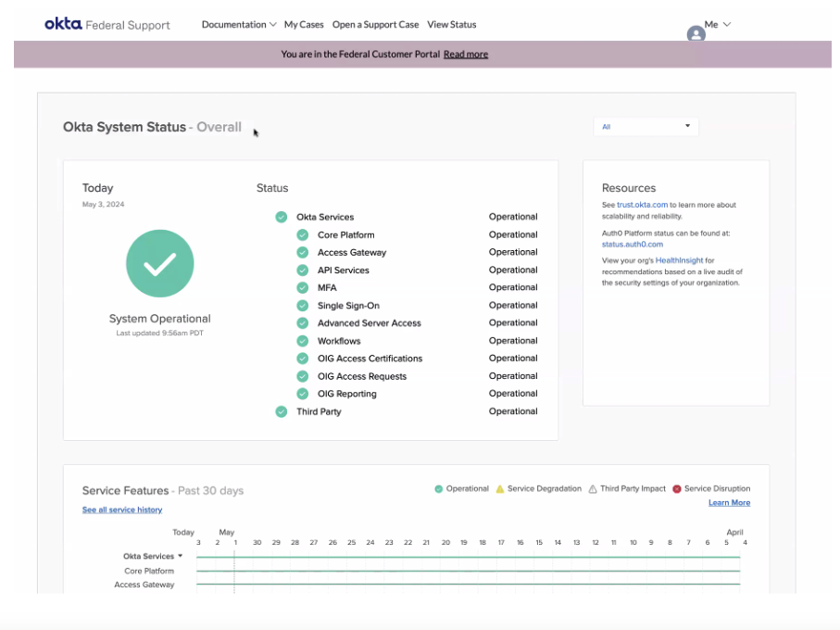The height and width of the screenshot is (630, 840).
Task: Click the status icon next to Third Party
Action: [x=281, y=410]
